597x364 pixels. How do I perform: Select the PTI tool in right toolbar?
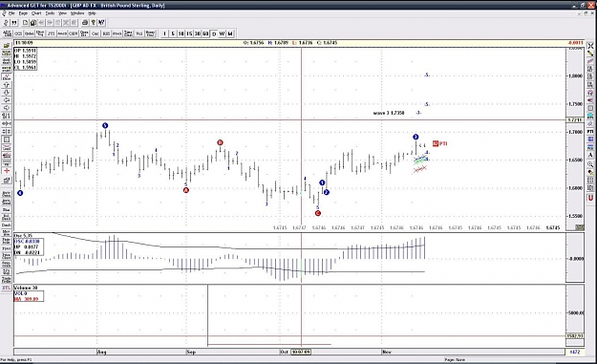590,131
